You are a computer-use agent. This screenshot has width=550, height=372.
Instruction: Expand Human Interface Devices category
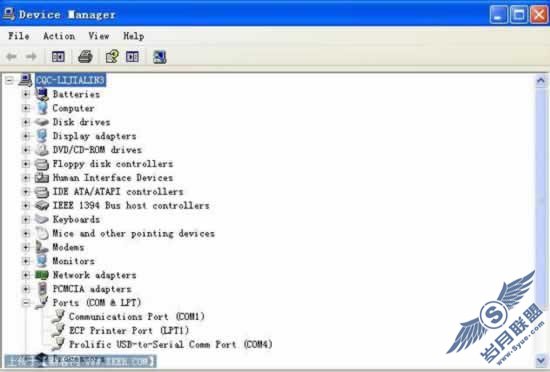coord(26,177)
